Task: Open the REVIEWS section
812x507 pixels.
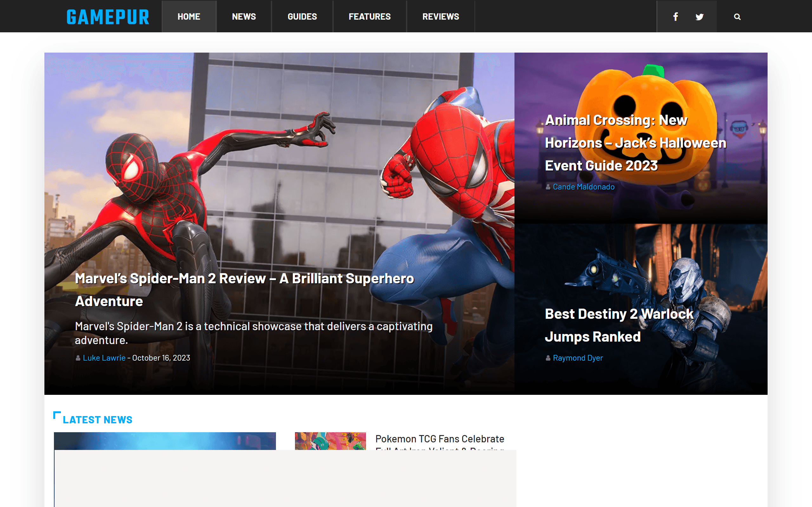Action: pyautogui.click(x=441, y=16)
